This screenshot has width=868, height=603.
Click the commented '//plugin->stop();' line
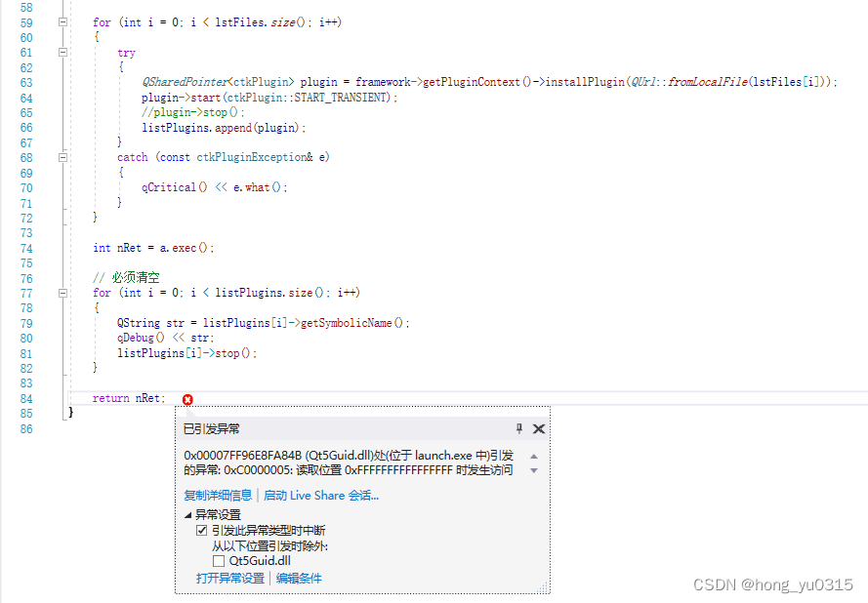click(192, 112)
